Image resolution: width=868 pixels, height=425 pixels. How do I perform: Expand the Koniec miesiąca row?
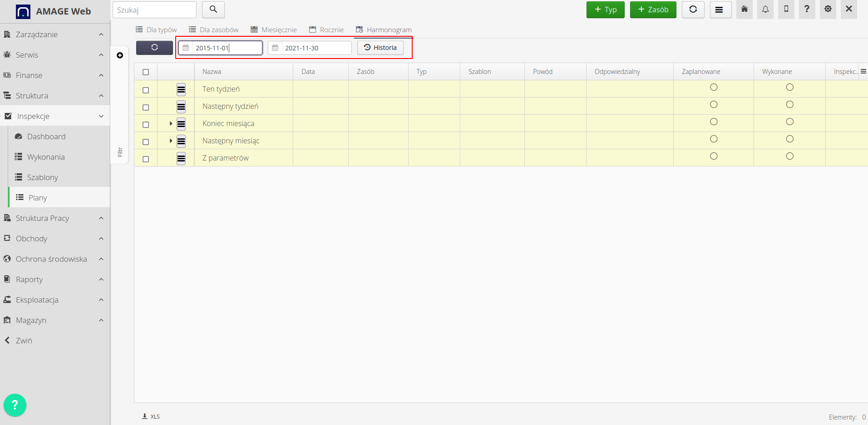pyautogui.click(x=171, y=123)
